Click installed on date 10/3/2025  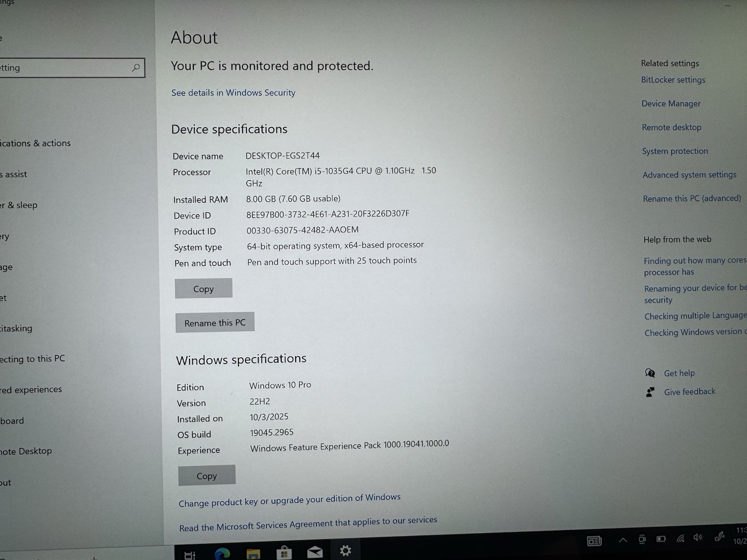[x=269, y=417]
